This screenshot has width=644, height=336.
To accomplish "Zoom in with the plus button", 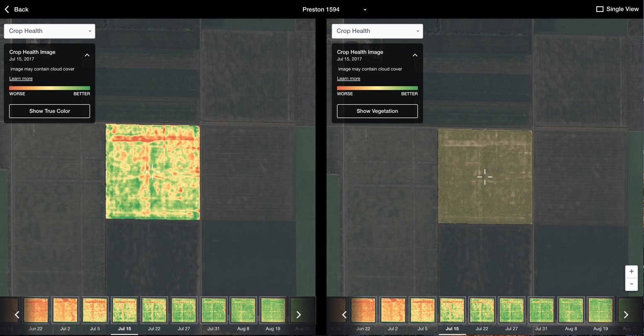I will (631, 272).
